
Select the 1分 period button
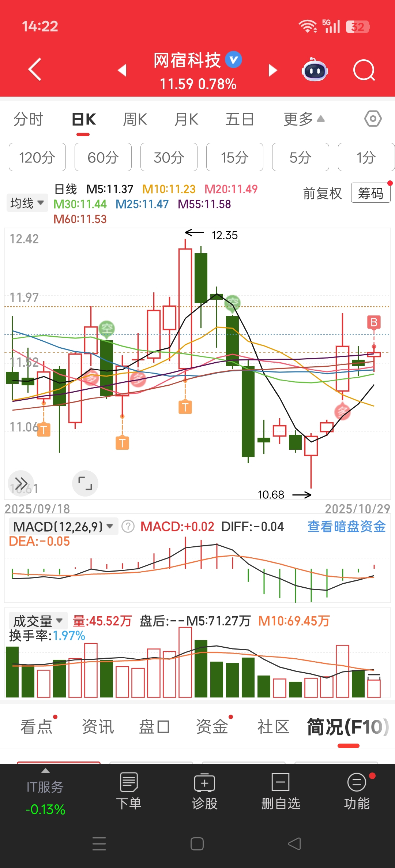point(366,157)
